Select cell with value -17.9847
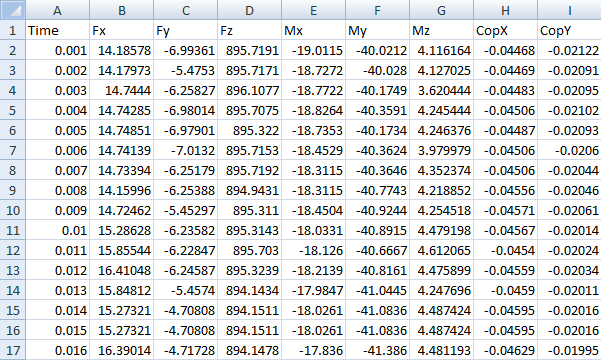The image size is (601, 360). coord(314,290)
